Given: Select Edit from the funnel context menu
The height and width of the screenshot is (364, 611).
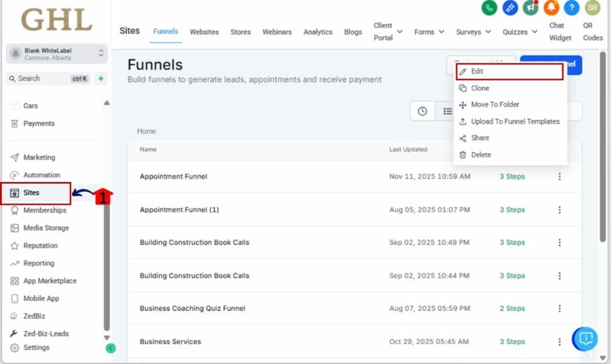Looking at the screenshot, I should [x=476, y=71].
